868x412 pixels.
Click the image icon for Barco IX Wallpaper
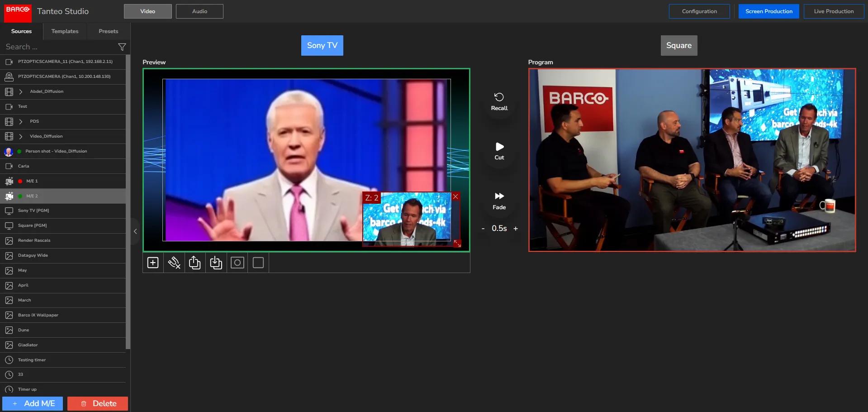[9, 315]
